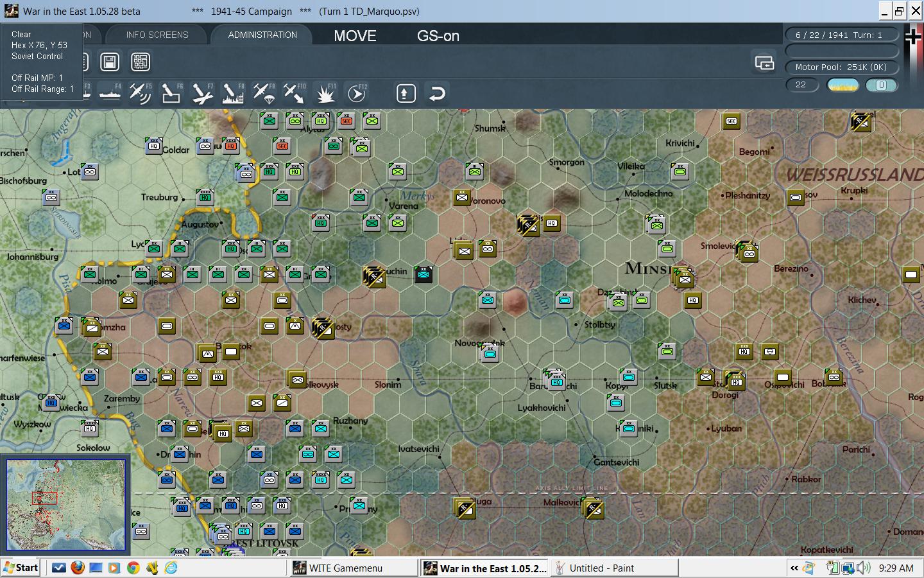Click the Motor Pool 251K readout
924x578 pixels.
tap(842, 67)
